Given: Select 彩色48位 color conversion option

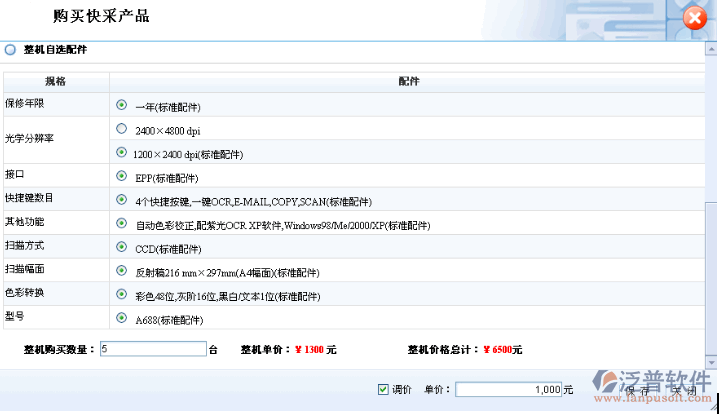Looking at the screenshot, I should 122,295.
